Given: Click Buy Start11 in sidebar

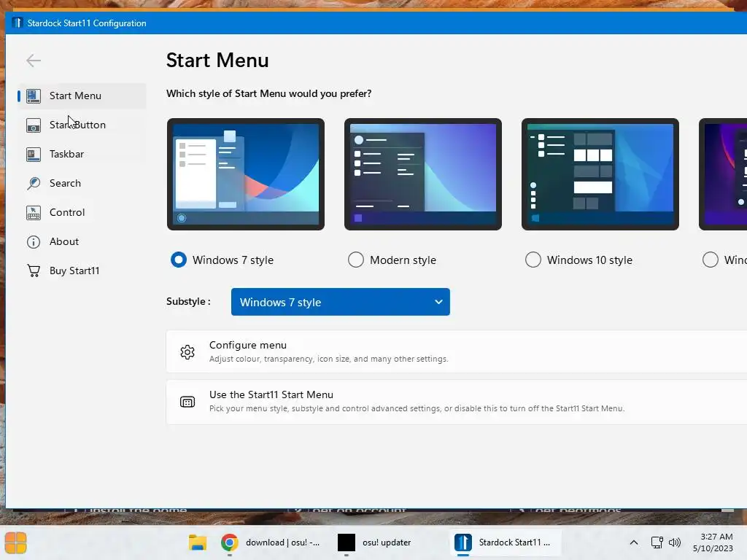Looking at the screenshot, I should (x=82, y=271).
